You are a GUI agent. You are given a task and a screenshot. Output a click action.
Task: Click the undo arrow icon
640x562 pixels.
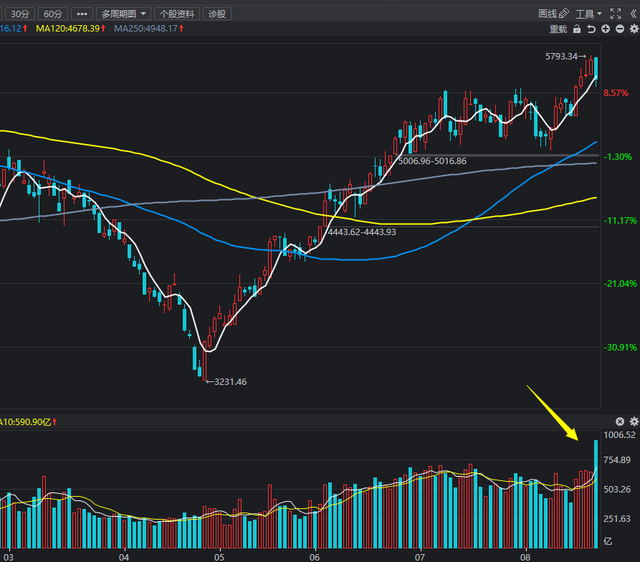[591, 30]
